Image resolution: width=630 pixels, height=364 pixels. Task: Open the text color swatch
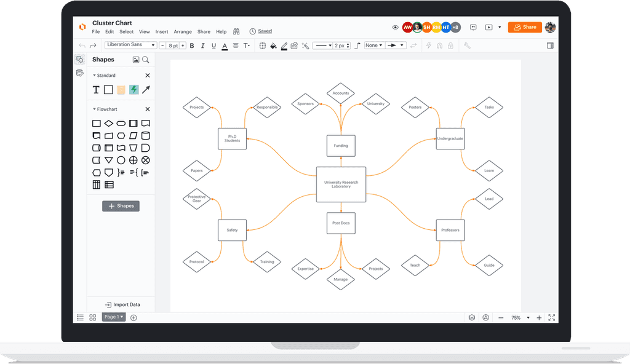coord(224,46)
